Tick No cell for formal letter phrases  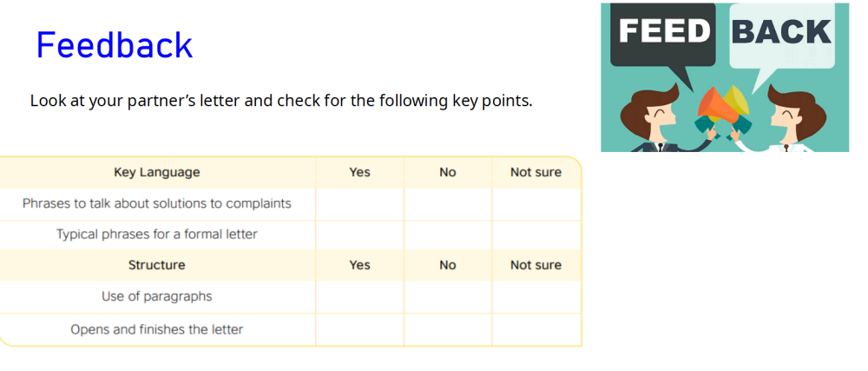tap(447, 235)
